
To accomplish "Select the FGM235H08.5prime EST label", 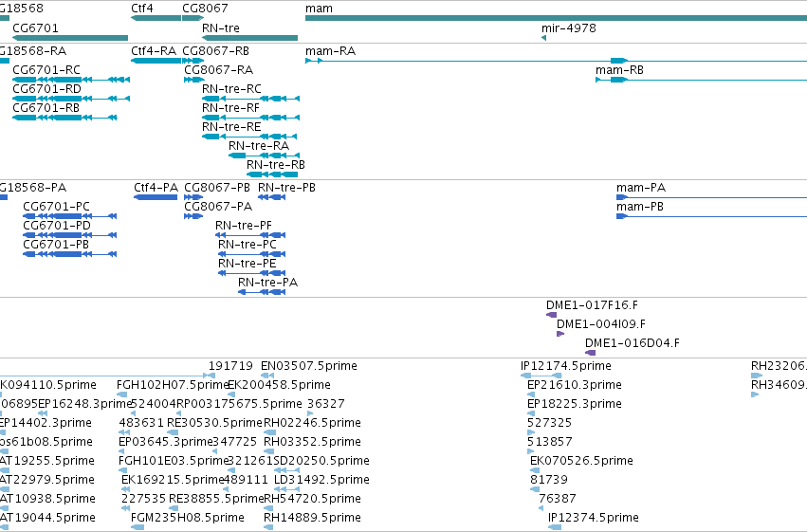I will click(x=188, y=518).
